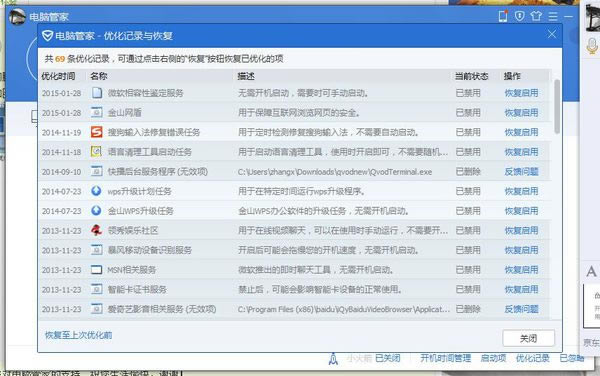Click the icon beside 爱奇艺影音相关服务 (无效项)
This screenshot has height=376, width=600.
96,309
